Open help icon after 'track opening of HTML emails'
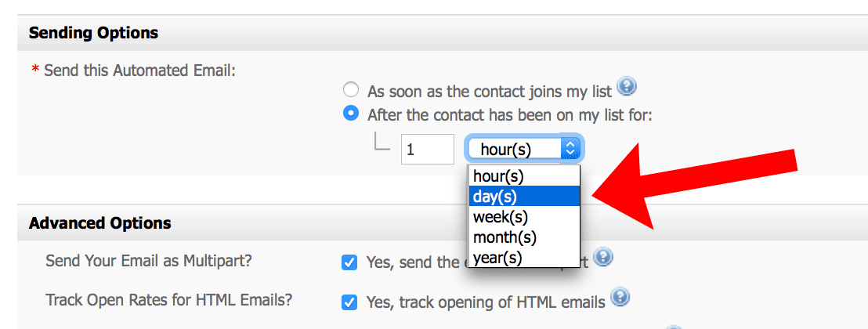868x329 pixels. coord(620,298)
